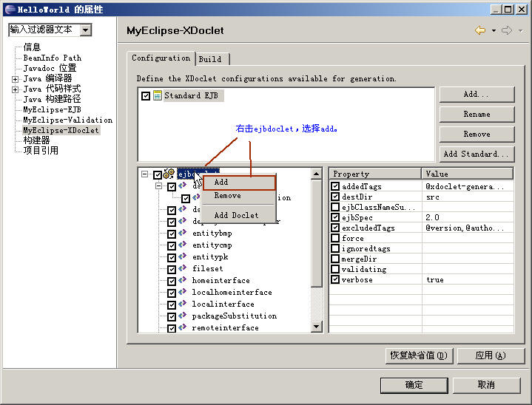Screen dimensions: 532x405
Task: Click the doclet tree scroll down arrow
Action: coord(316,327)
